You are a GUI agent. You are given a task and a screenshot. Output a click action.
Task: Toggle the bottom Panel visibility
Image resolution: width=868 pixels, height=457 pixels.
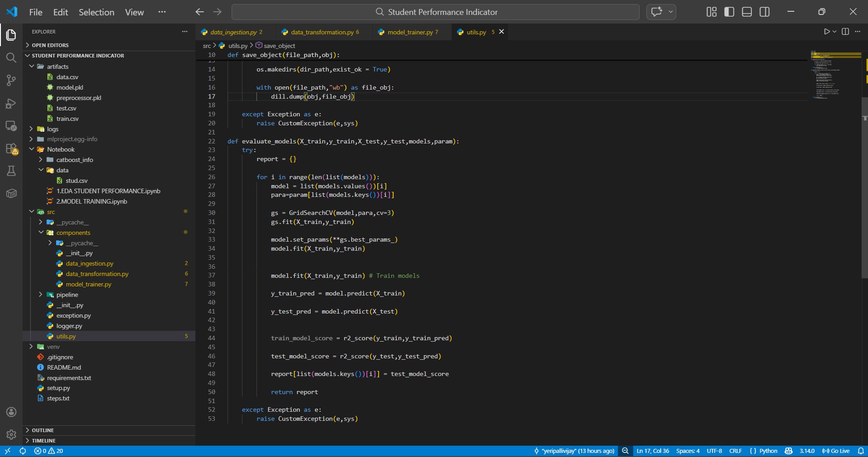(747, 12)
